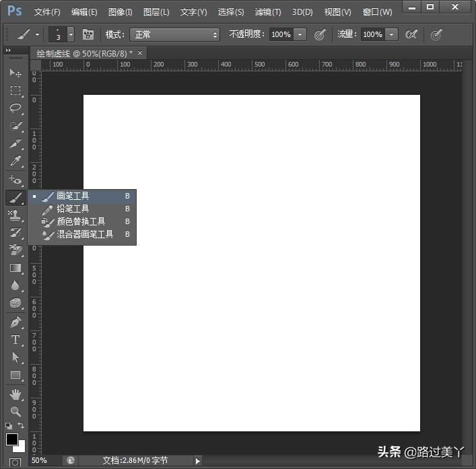Expand the 流量 flow slider arrow

pyautogui.click(x=392, y=34)
